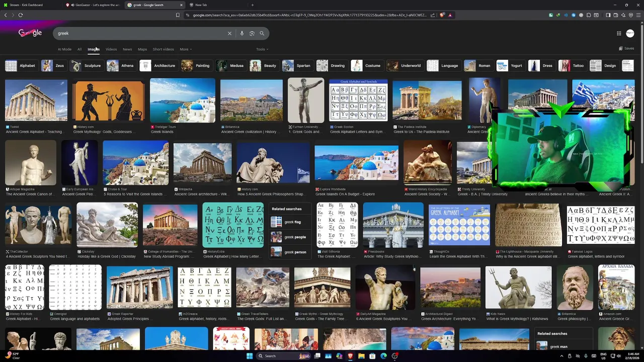Select the Maps search tab
The width and height of the screenshot is (644, 362).
142,49
